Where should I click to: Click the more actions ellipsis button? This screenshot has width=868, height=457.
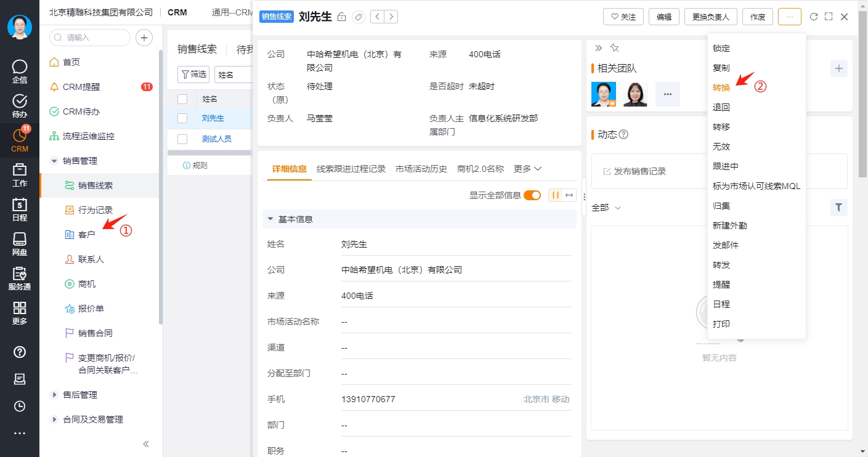pos(790,17)
